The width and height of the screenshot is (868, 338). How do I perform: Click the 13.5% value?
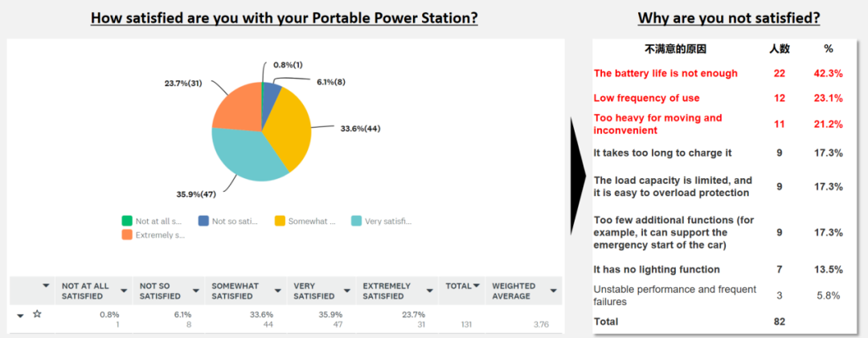point(829,270)
